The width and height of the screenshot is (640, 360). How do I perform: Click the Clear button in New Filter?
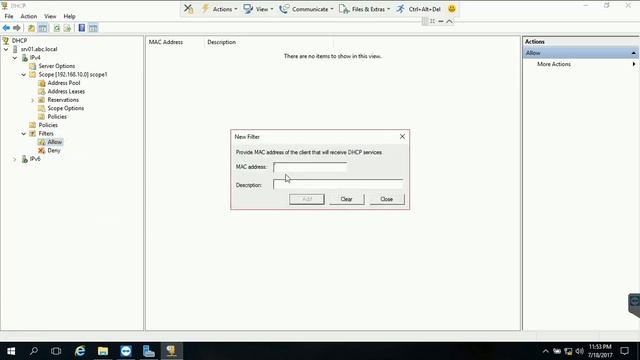coord(347,199)
